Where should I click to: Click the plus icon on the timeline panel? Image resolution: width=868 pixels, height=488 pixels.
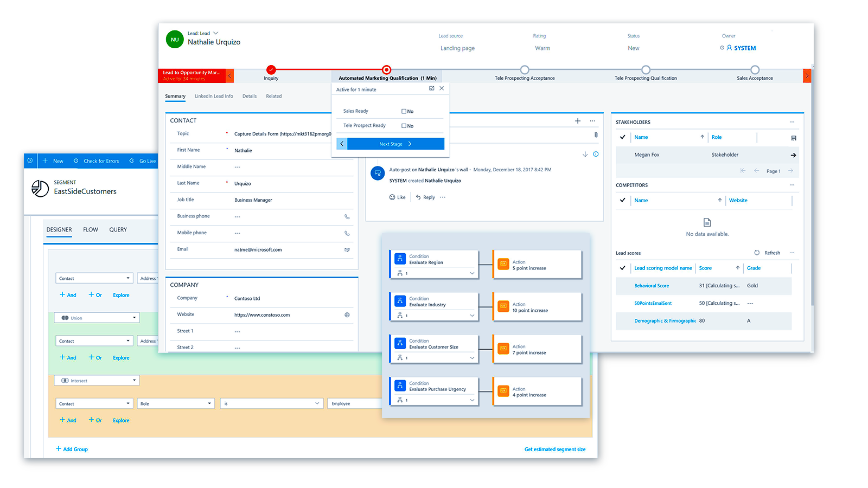click(x=577, y=121)
